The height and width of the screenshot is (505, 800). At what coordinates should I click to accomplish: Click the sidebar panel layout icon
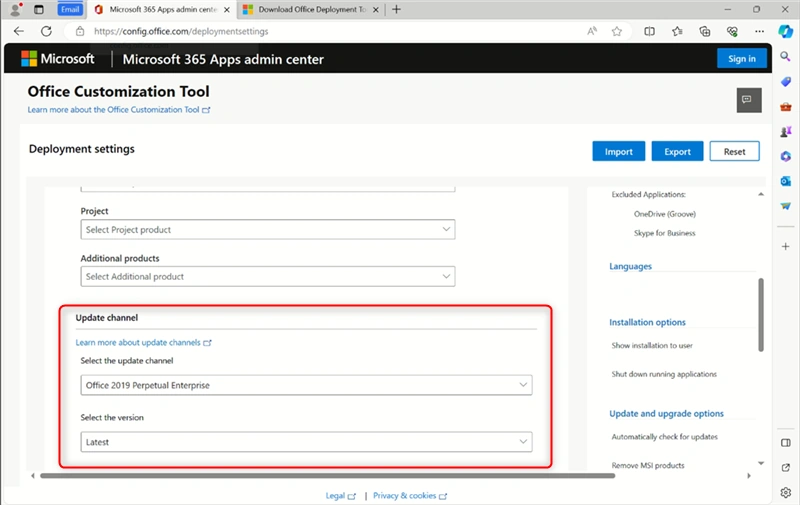point(786,442)
